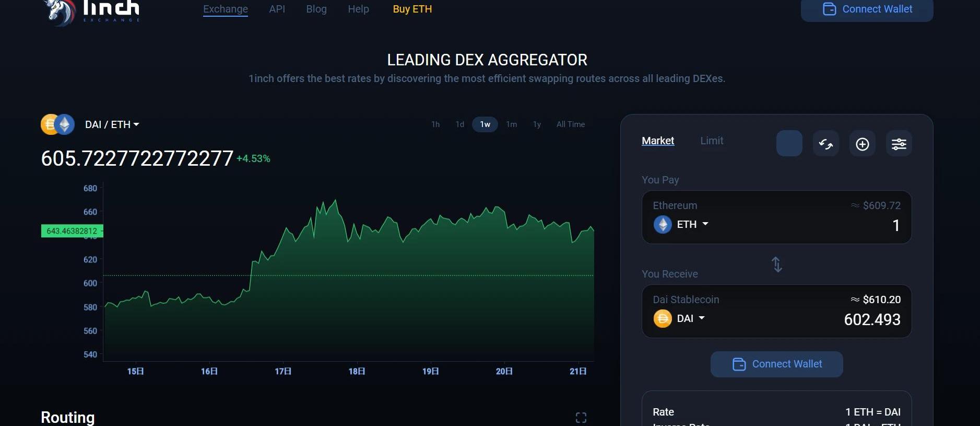Click the Dai Stablecoin label
This screenshot has width=980, height=426.
point(686,300)
